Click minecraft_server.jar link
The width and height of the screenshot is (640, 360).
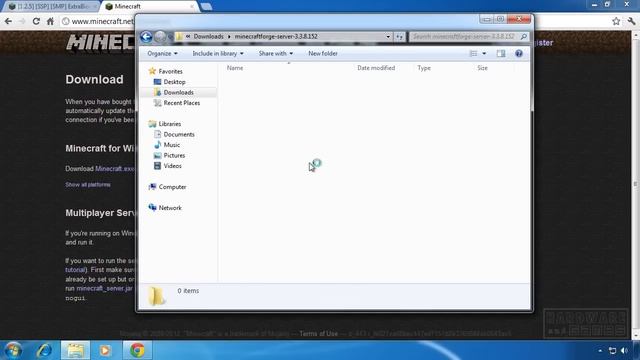pyautogui.click(x=104, y=289)
